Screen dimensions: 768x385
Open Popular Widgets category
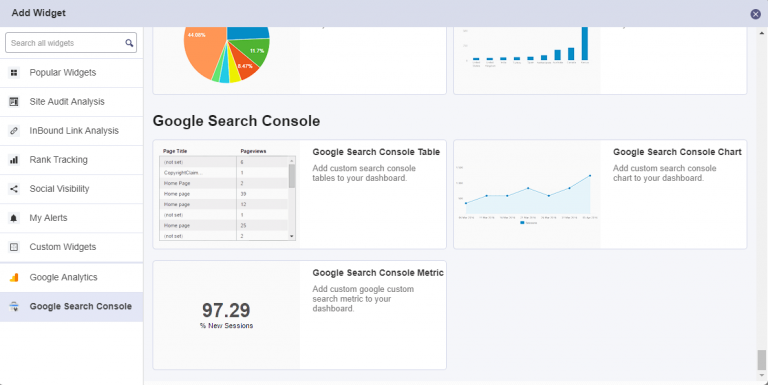72,73
